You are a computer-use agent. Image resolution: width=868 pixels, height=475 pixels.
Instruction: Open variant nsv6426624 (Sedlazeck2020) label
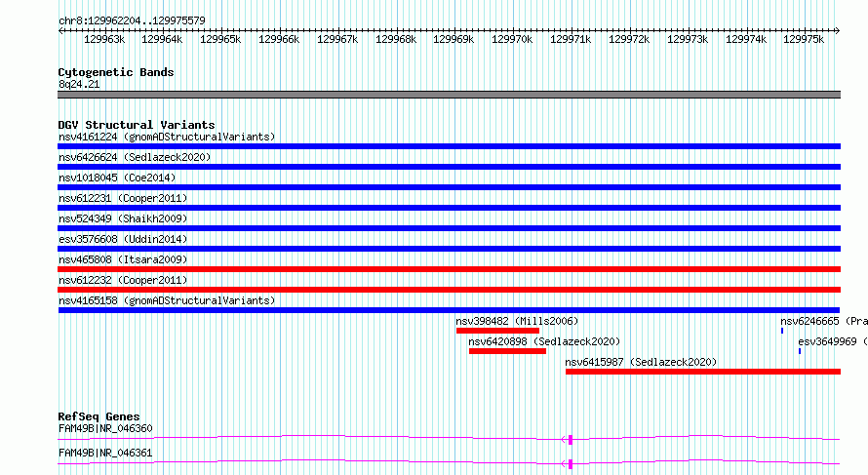coord(135,157)
